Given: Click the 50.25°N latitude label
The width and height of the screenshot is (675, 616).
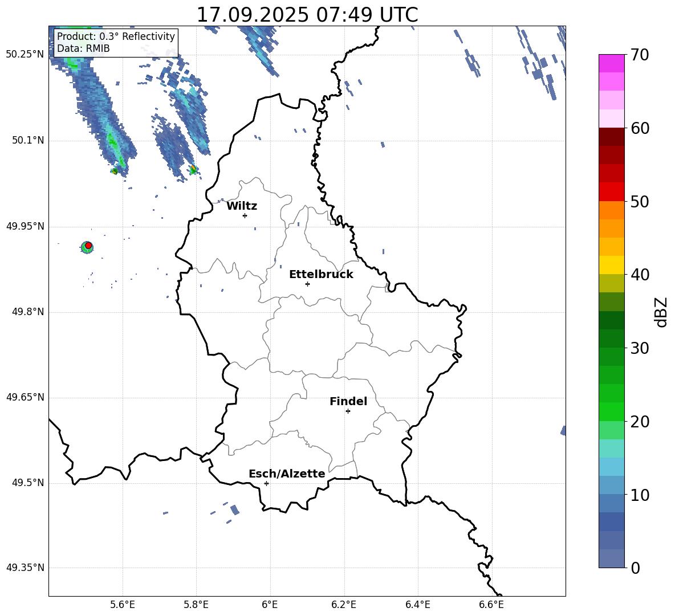Looking at the screenshot, I should (25, 55).
